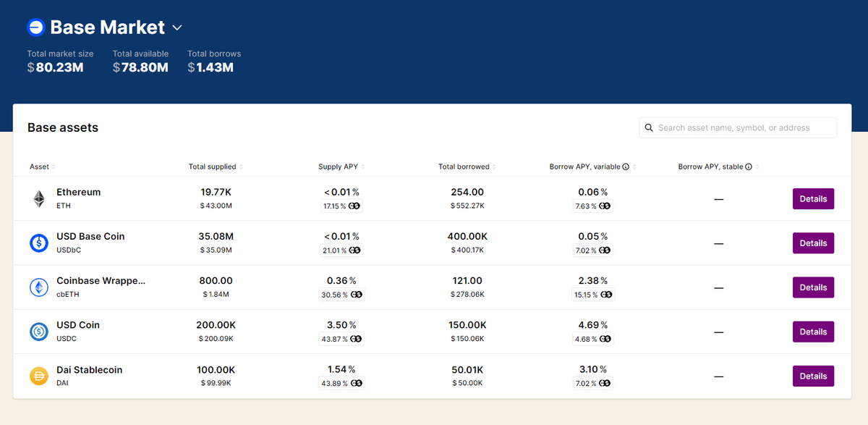868x425 pixels.
Task: Click cbETH borrow incentive badge 15.15%
Action: coord(593,295)
